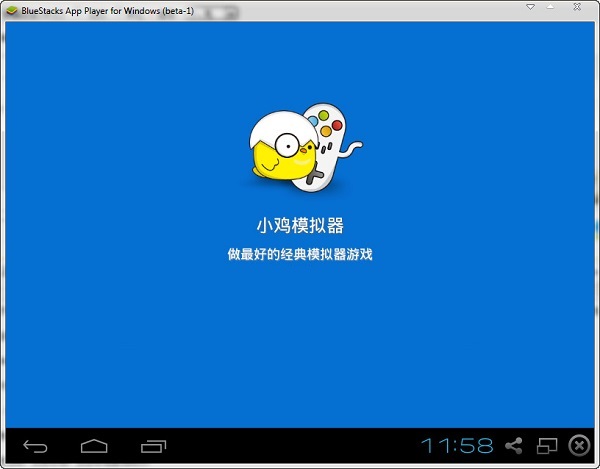
Task: Click the BlueStacks App Player title text
Action: click(108, 11)
